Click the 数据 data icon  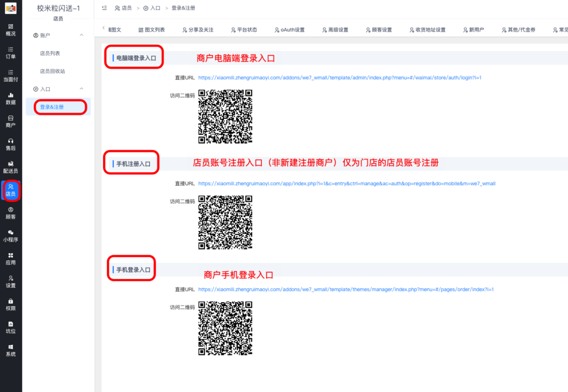(11, 99)
